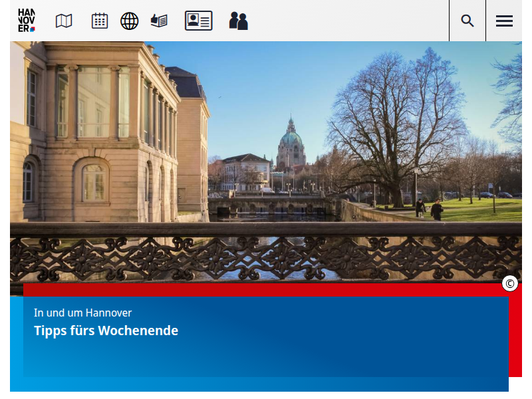532x399 pixels.
Task: Open the city map icon
Action: point(64,21)
